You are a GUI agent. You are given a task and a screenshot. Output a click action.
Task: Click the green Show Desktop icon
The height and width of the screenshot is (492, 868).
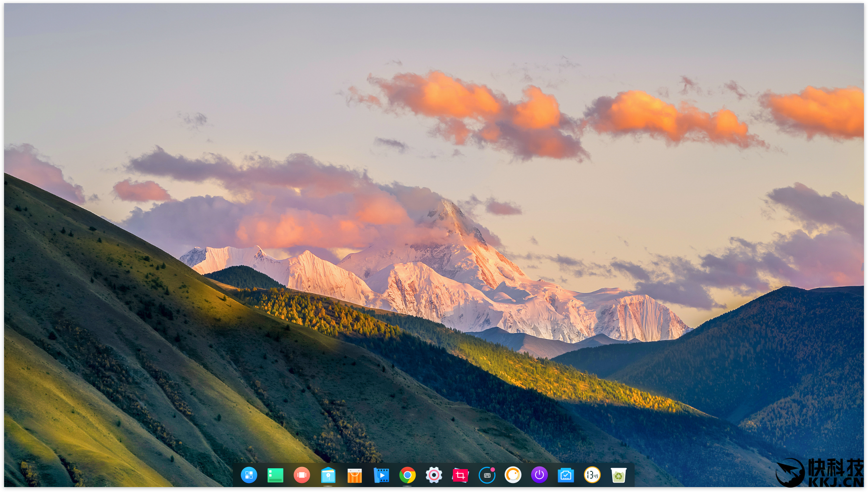275,475
